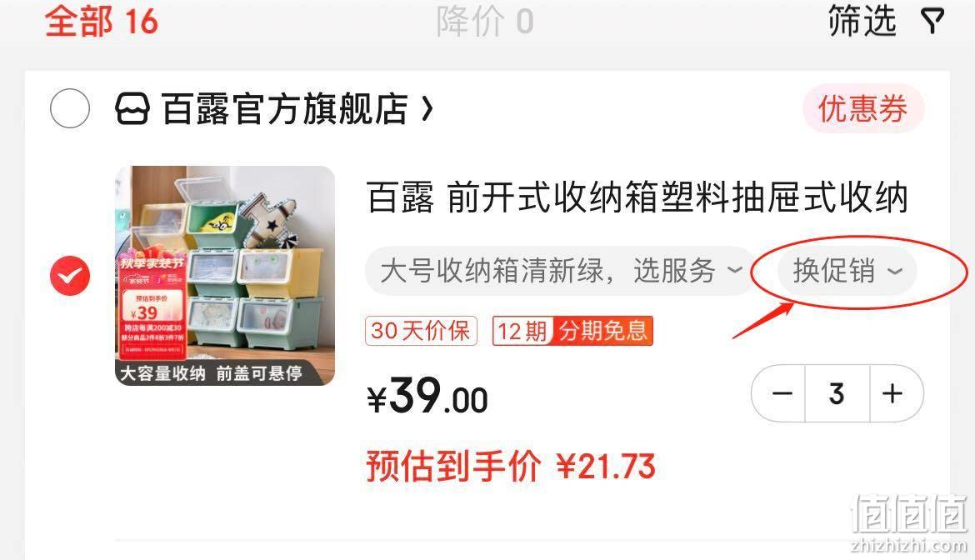Open the 大号收纳箱清新绿 variant selector
This screenshot has height=560, width=975.
(x=560, y=271)
